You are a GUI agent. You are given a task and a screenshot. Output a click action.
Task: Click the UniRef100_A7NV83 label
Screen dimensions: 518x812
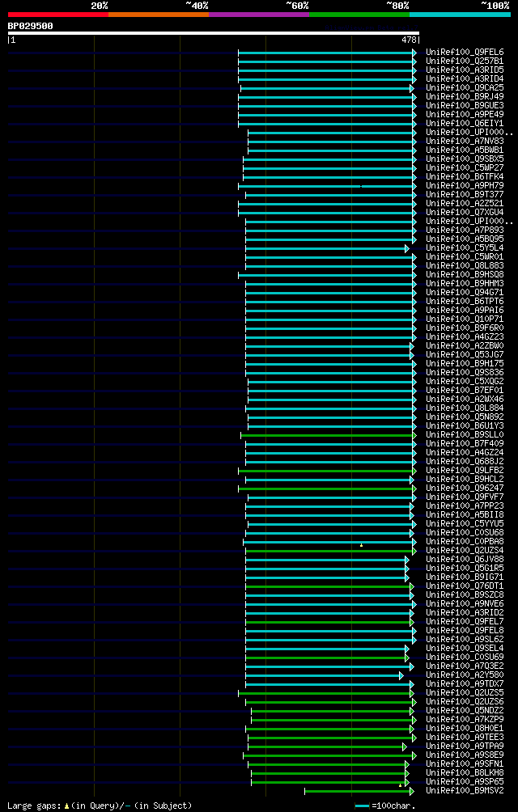[465, 142]
